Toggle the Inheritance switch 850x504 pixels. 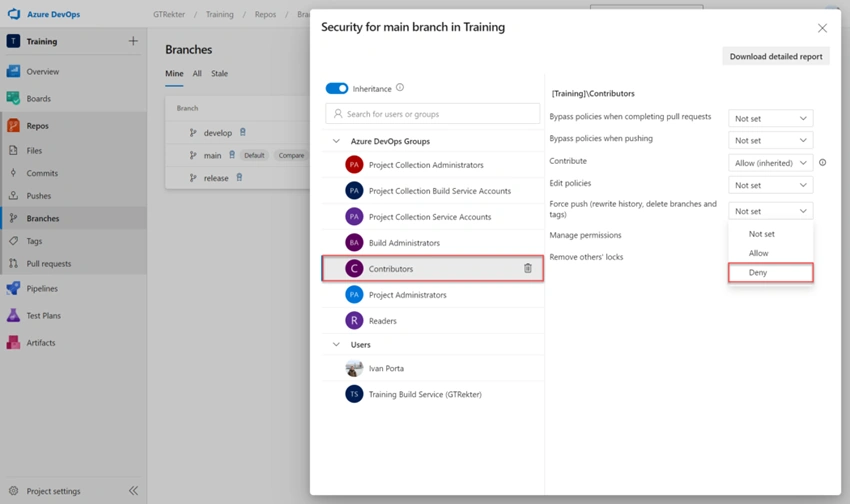point(337,88)
